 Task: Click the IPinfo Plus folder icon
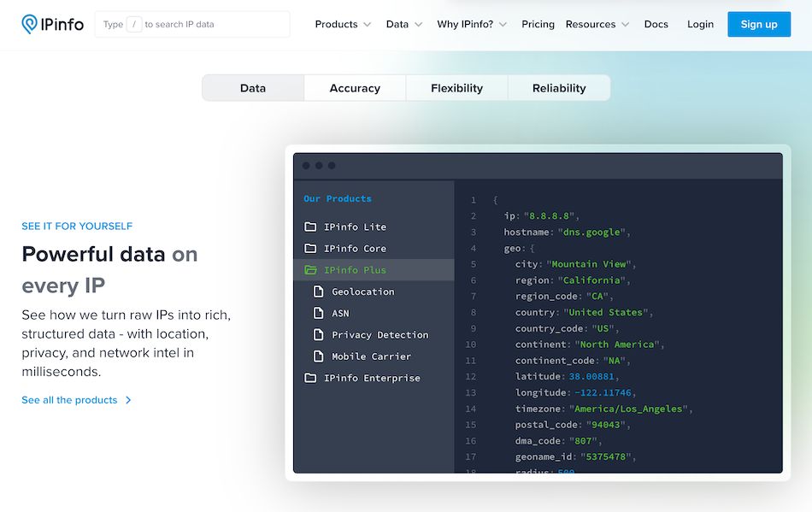(x=312, y=269)
